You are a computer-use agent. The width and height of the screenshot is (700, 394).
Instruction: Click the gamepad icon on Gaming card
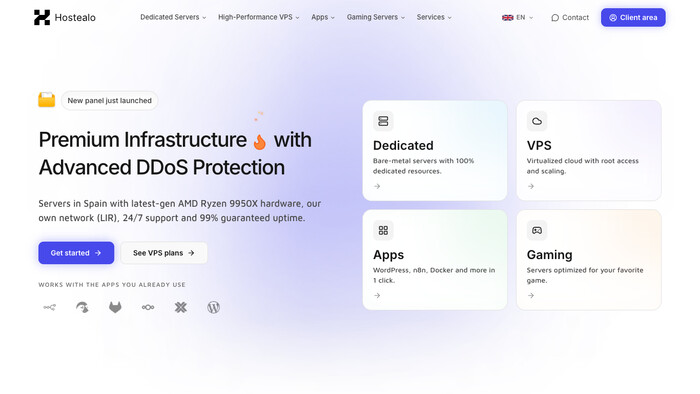[x=537, y=230]
